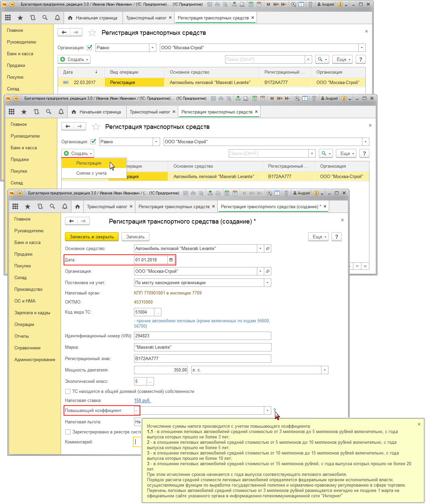Image resolution: width=426 pixels, height=504 pixels.
Task: Select Снятие с учета menu item
Action: (94, 173)
